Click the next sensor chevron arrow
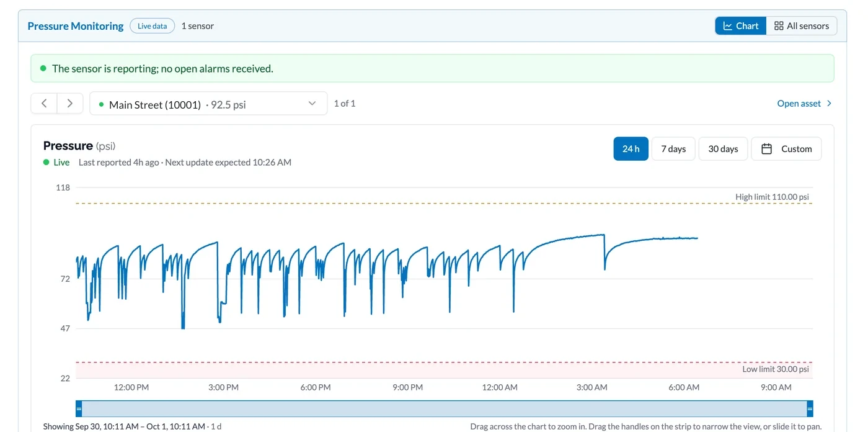Image resolution: width=868 pixels, height=432 pixels. pyautogui.click(x=70, y=104)
